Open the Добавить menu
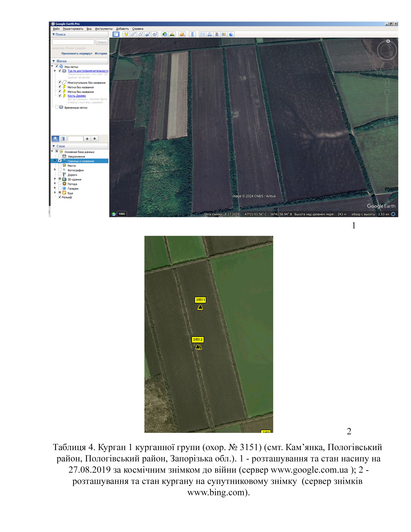 point(122,29)
